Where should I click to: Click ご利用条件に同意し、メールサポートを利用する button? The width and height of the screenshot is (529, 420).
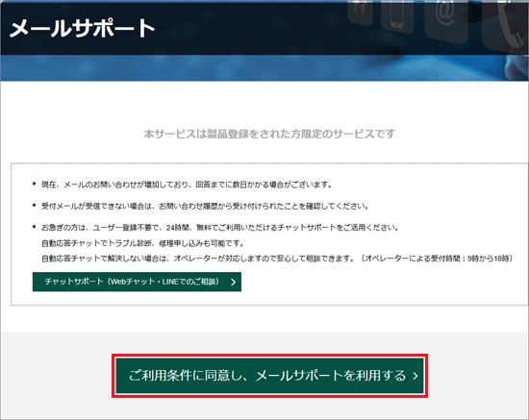point(269,376)
